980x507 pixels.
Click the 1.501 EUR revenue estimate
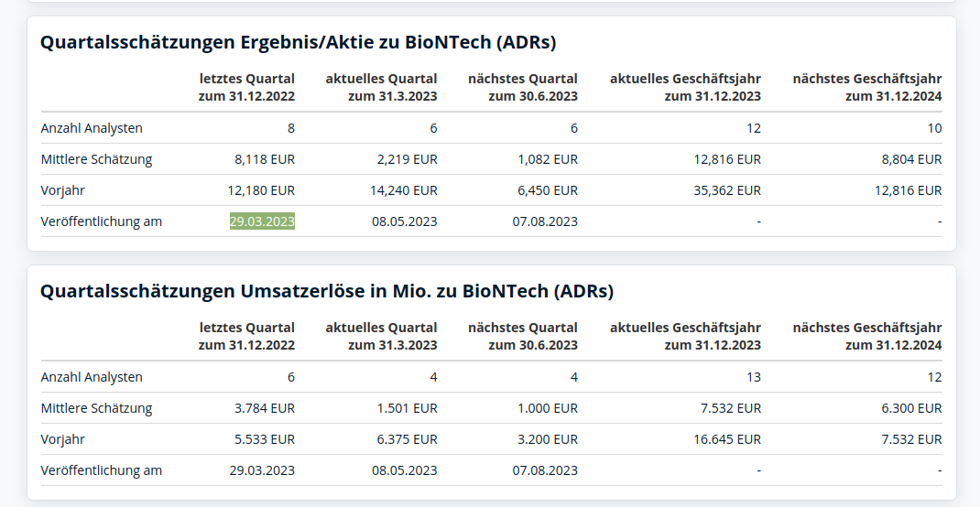pyautogui.click(x=407, y=408)
